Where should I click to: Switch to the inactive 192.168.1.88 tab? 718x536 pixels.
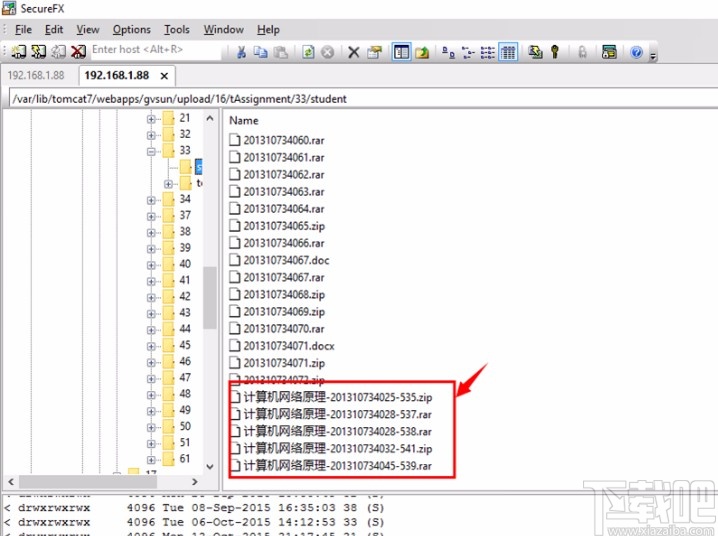pos(36,75)
